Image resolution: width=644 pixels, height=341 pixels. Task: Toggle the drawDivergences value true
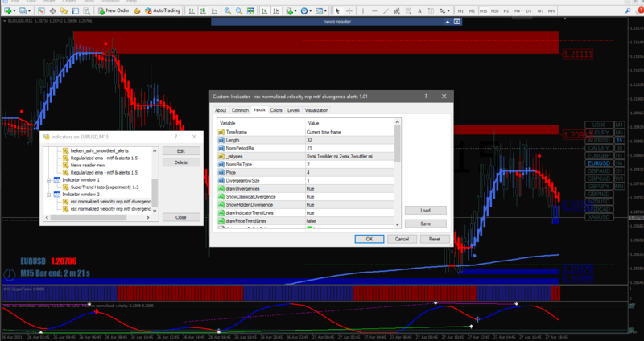tap(311, 189)
